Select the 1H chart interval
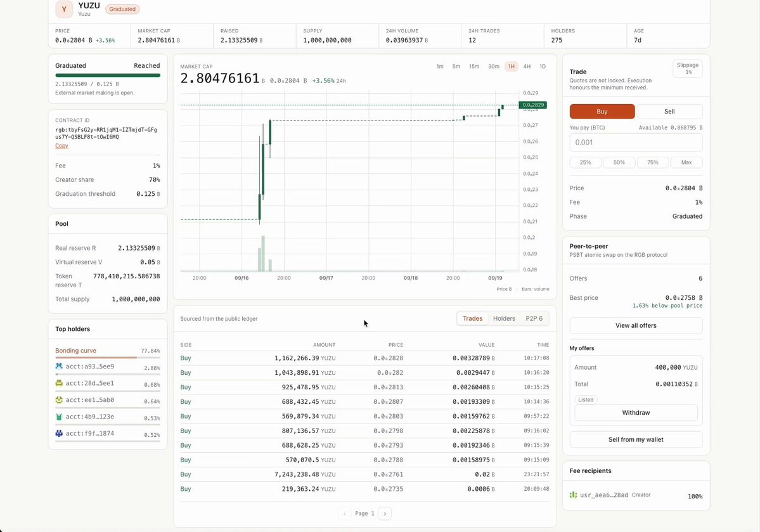The width and height of the screenshot is (760, 532). 512,67
